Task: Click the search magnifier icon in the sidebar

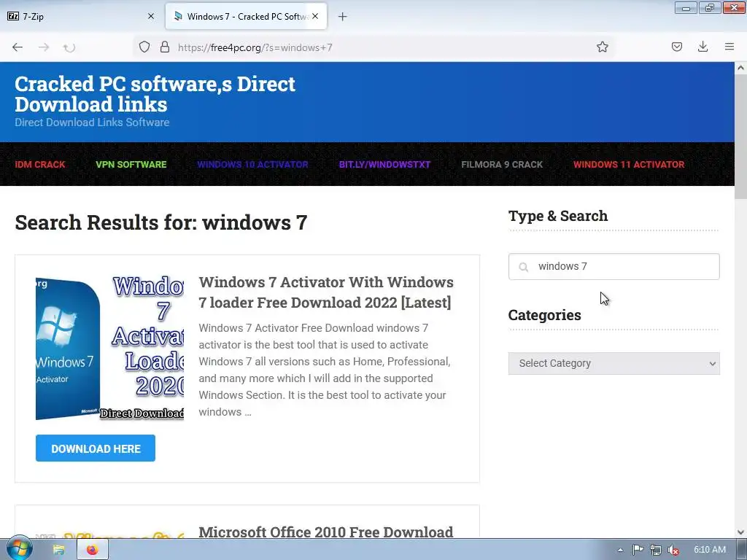Action: [x=524, y=267]
